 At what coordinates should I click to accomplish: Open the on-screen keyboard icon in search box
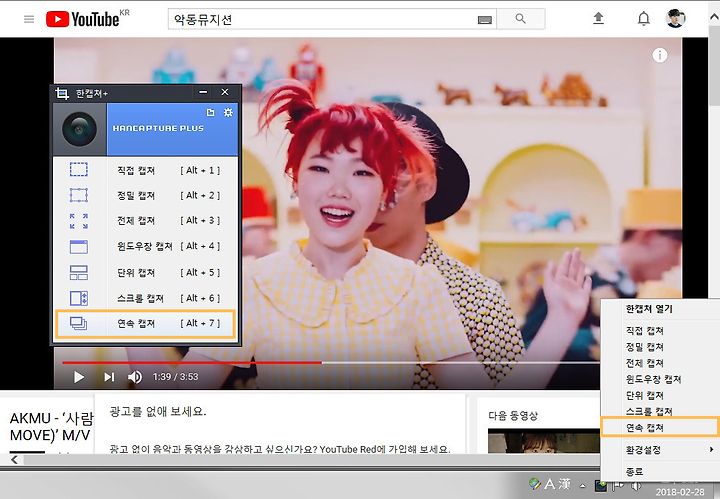(x=485, y=19)
